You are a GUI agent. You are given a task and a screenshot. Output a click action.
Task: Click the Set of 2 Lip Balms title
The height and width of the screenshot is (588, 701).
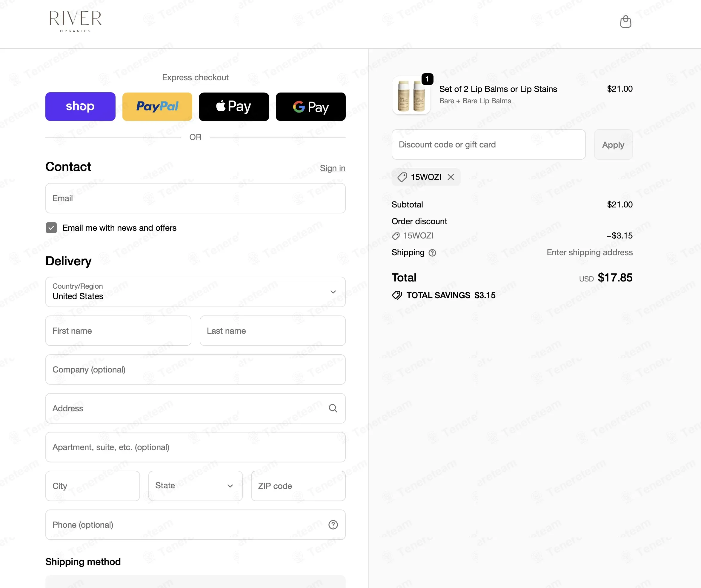tap(498, 89)
